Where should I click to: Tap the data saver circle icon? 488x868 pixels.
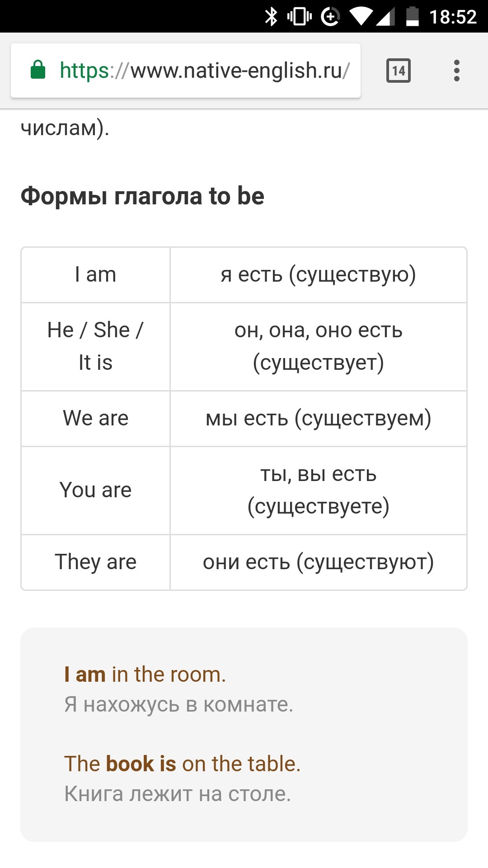click(330, 17)
